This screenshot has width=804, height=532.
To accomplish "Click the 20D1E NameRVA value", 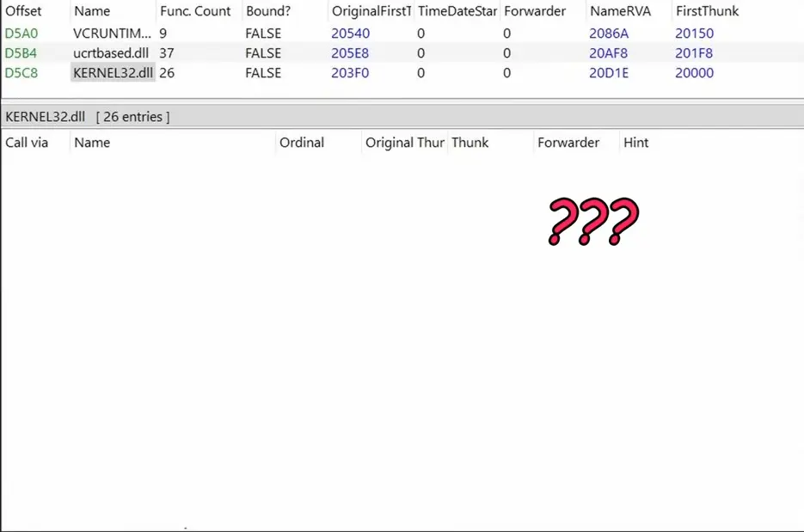I will (609, 73).
